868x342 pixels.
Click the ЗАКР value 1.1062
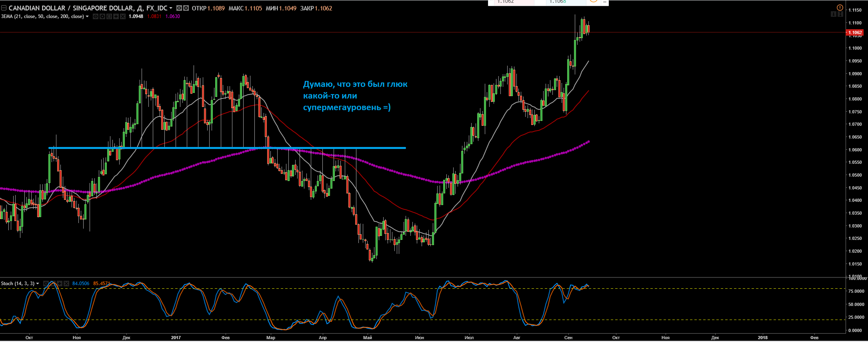[x=323, y=8]
